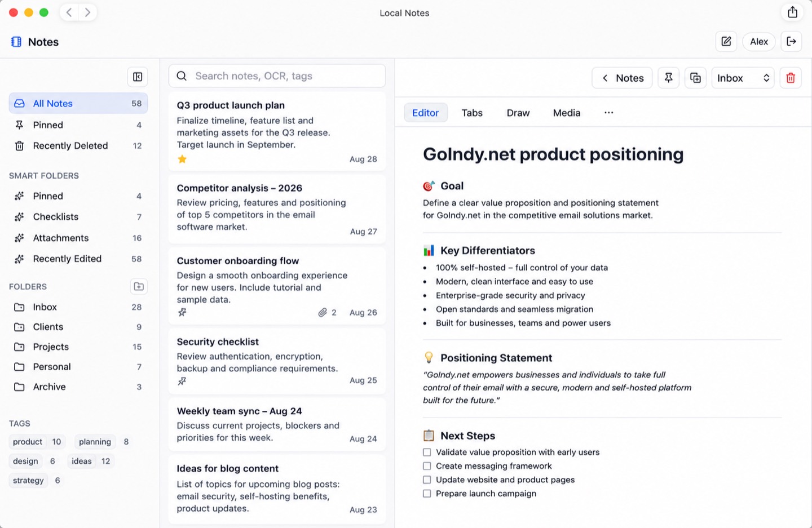
Task: Filter by the product tag
Action: [37, 442]
